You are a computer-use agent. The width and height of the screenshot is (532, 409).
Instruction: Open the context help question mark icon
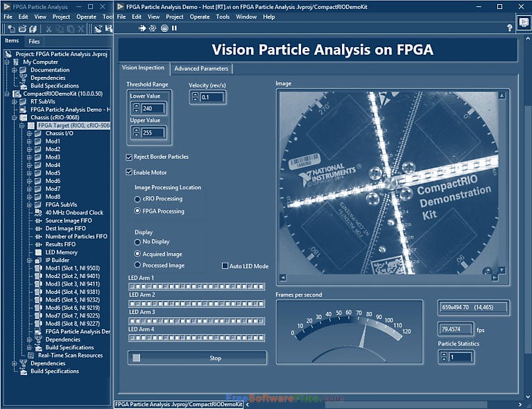click(x=509, y=28)
